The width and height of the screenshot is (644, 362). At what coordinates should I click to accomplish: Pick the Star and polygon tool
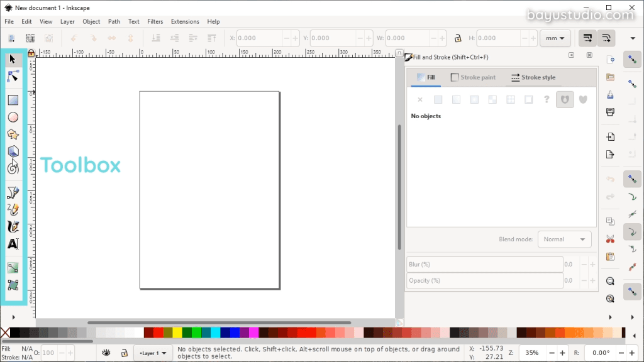pos(13,134)
